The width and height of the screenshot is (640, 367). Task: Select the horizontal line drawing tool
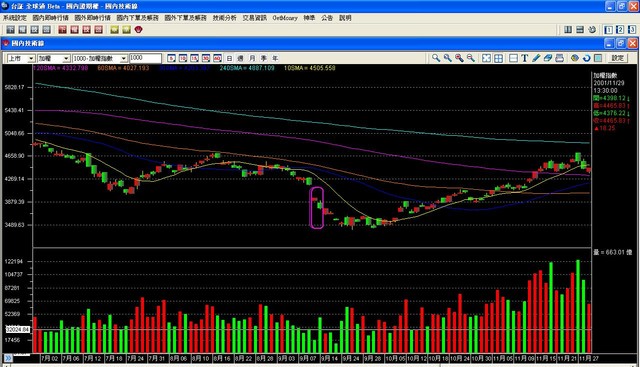pos(513,58)
